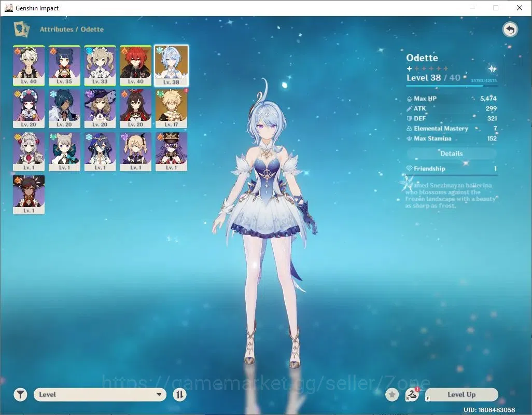This screenshot has width=532, height=415.
Task: Select the Lv. 38 Odette portrait
Action: [x=171, y=65]
